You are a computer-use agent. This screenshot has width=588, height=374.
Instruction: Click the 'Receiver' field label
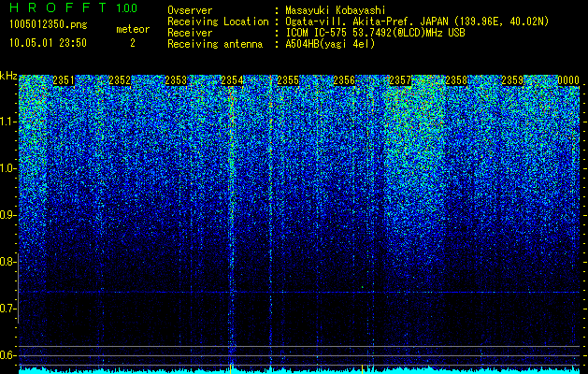(x=190, y=33)
